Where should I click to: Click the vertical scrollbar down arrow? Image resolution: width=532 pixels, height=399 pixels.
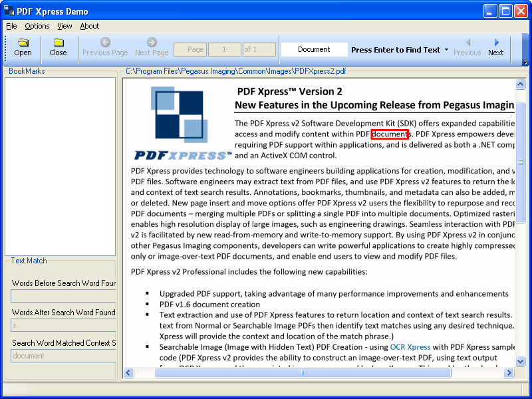point(520,361)
